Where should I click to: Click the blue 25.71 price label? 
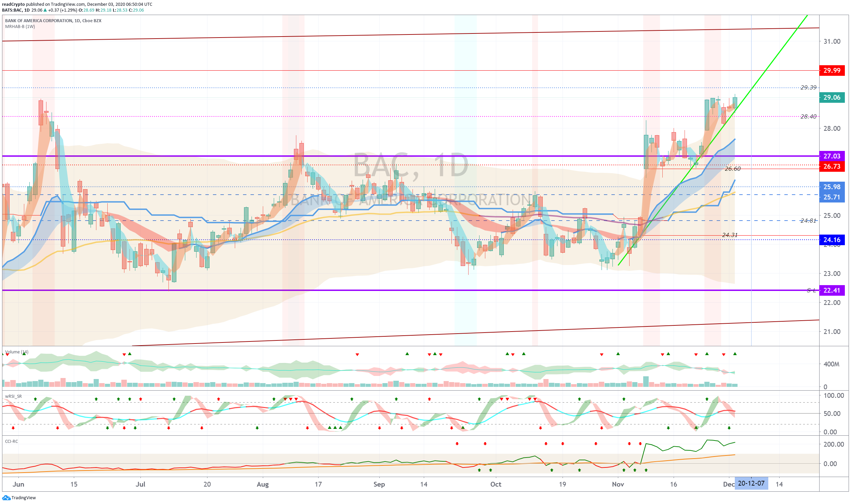coord(832,197)
